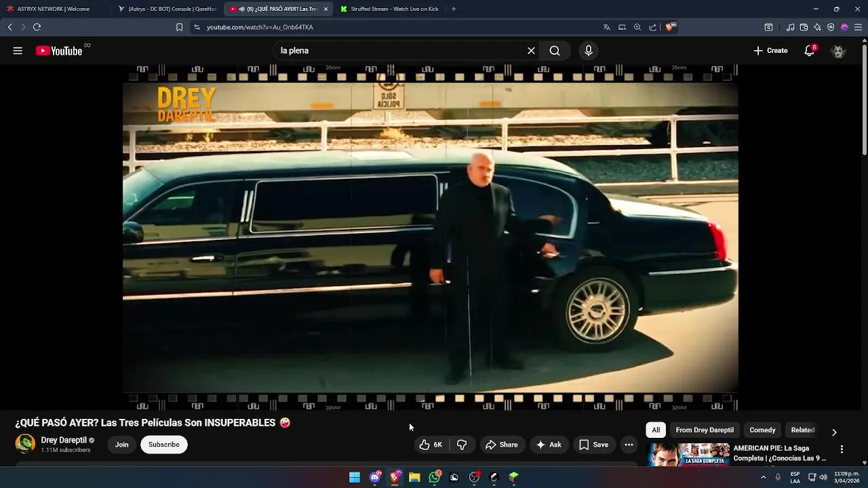Open the taskbar clock and date
The image size is (868, 488).
pyautogui.click(x=847, y=477)
